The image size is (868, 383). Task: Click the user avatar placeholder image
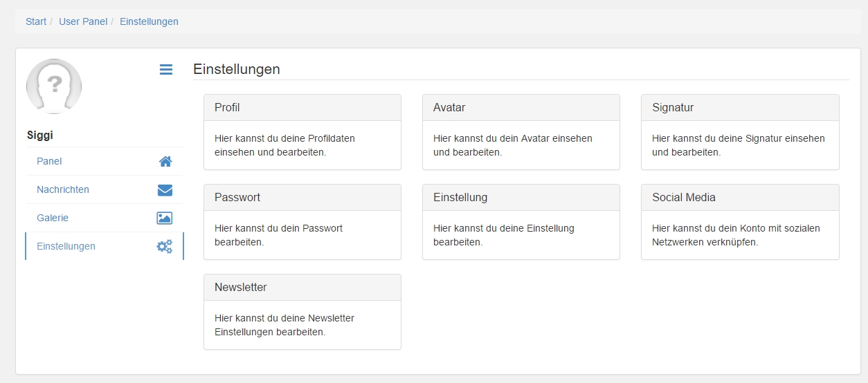54,86
